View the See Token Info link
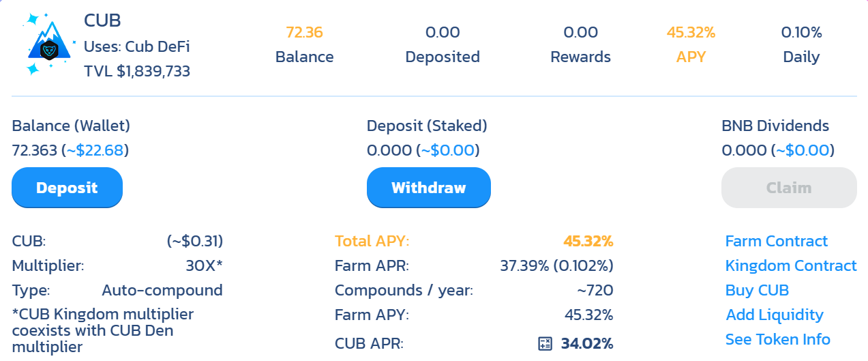This screenshot has height=361, width=868. [x=778, y=339]
